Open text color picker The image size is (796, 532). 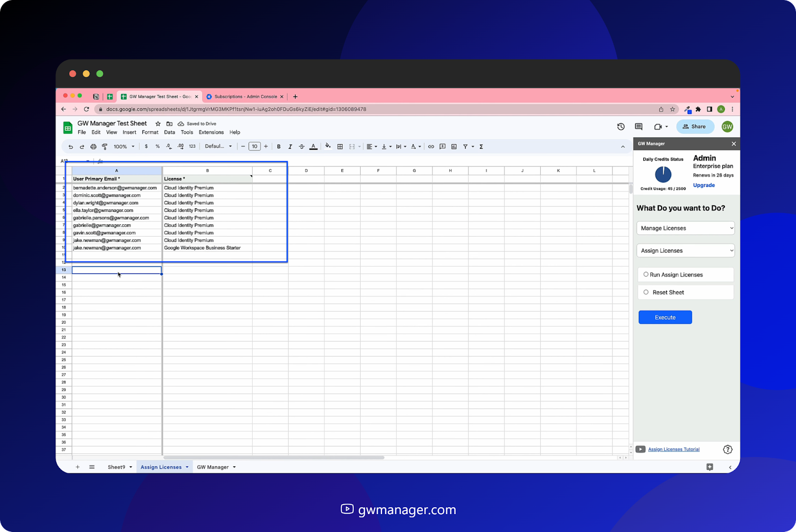[x=313, y=147]
